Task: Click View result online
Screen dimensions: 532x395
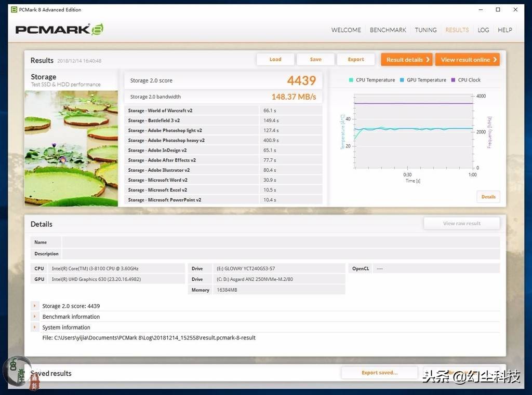Action: coord(467,59)
